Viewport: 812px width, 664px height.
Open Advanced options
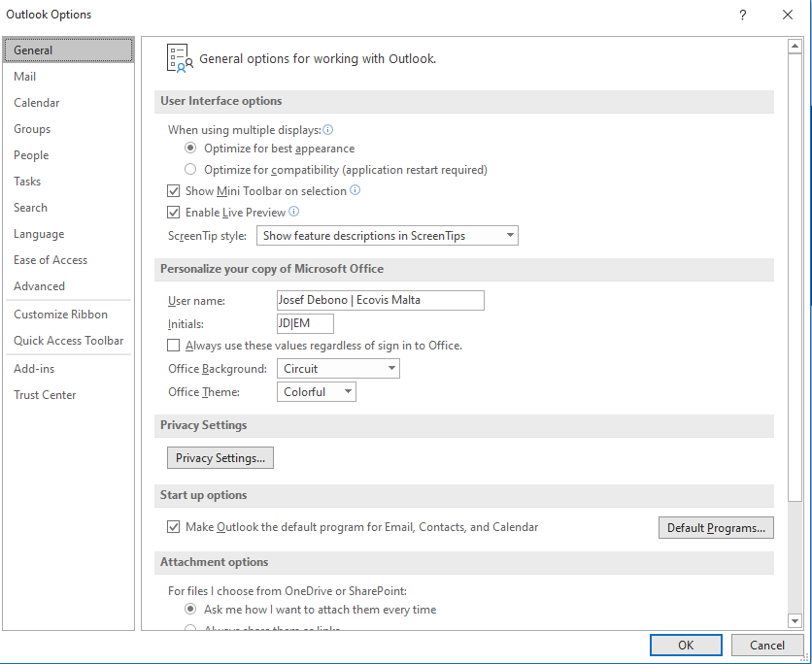tap(68, 286)
